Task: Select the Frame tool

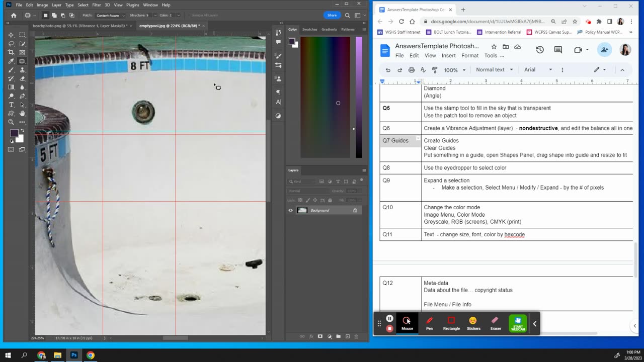Action: pos(22,52)
